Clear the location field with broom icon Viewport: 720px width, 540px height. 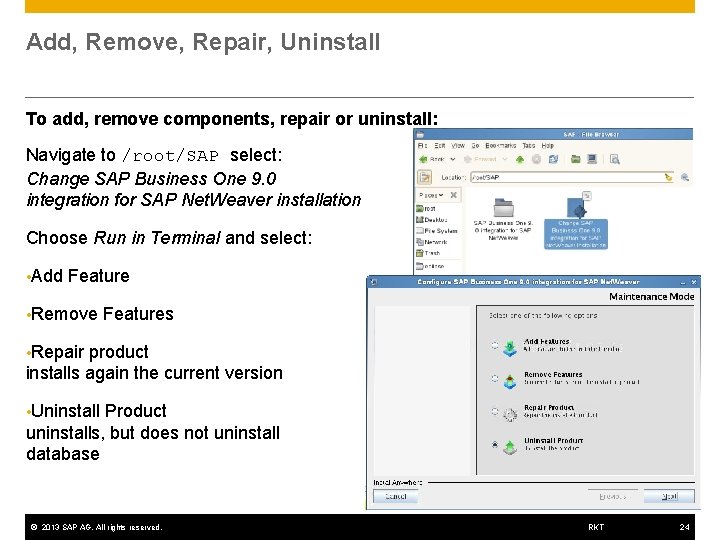[669, 177]
